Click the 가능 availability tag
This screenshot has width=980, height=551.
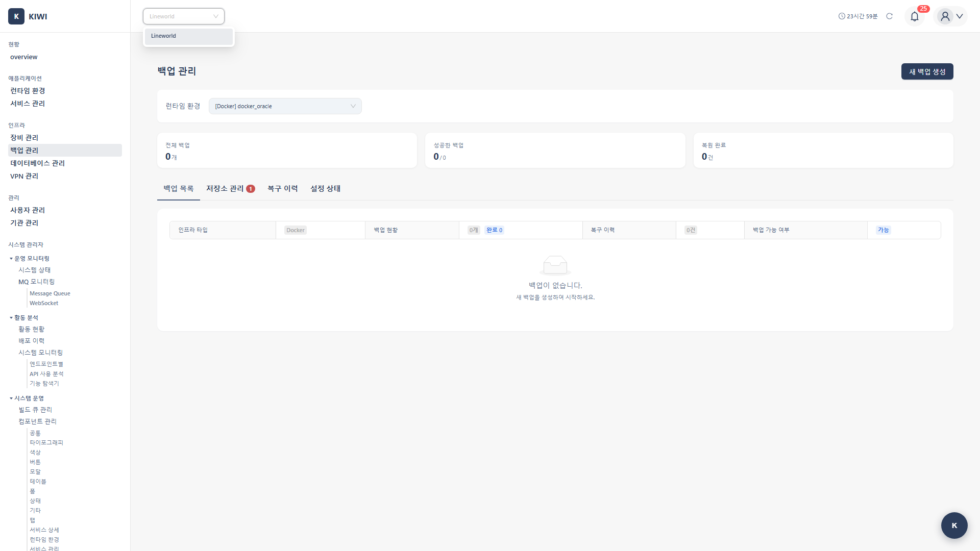pos(884,230)
